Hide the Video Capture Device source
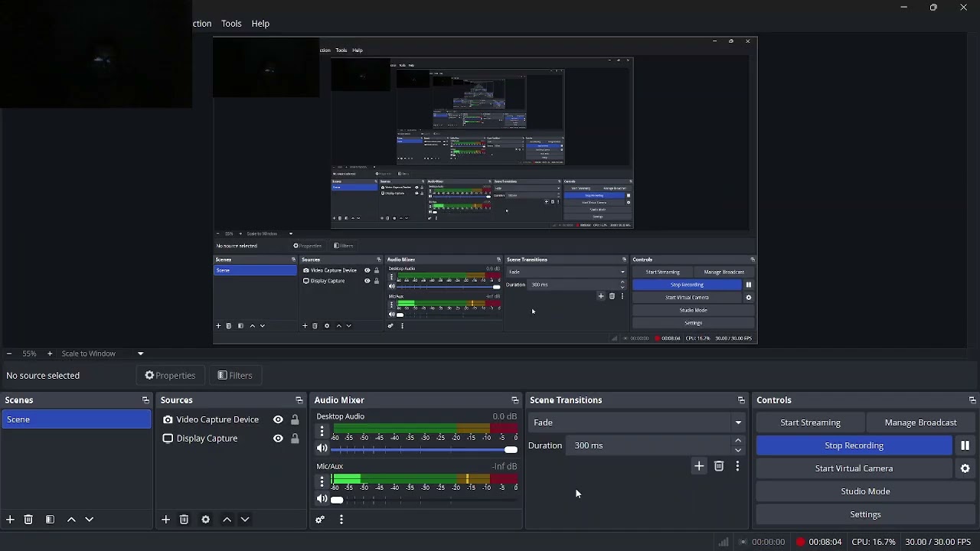The width and height of the screenshot is (980, 551). [x=278, y=419]
